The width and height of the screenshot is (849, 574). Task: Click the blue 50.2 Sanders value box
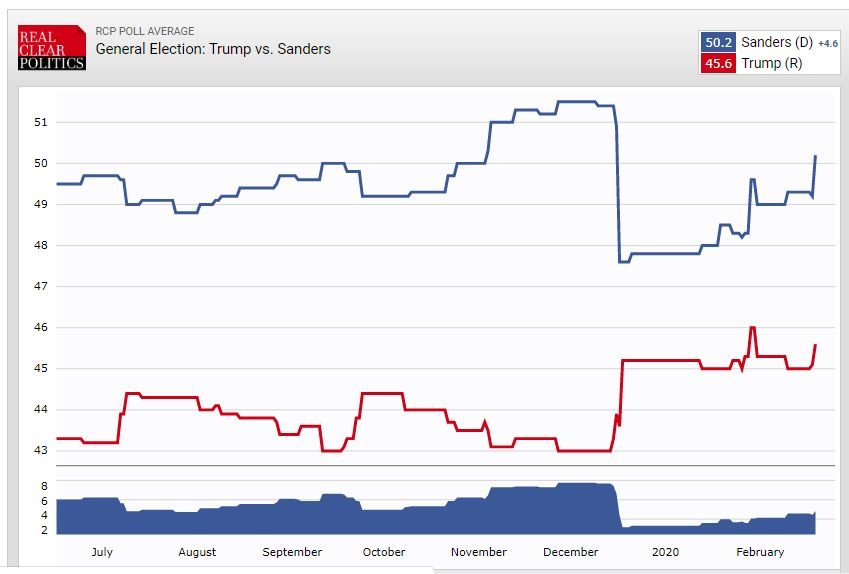[x=719, y=43]
